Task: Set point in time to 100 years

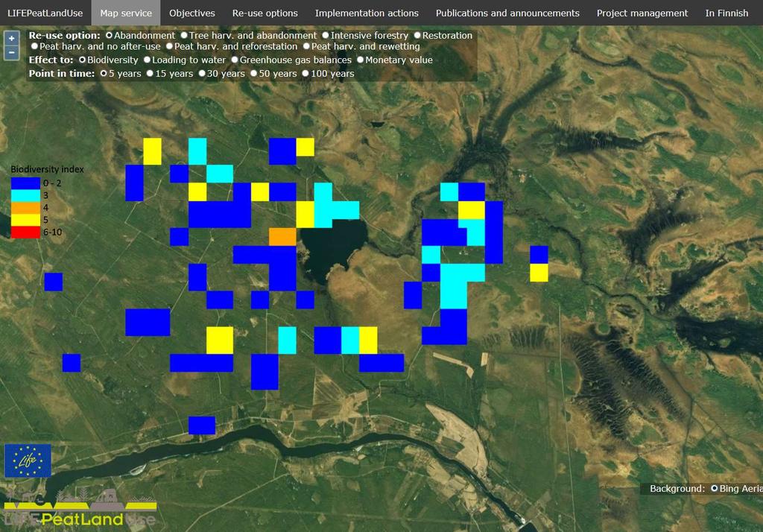Action: [305, 74]
